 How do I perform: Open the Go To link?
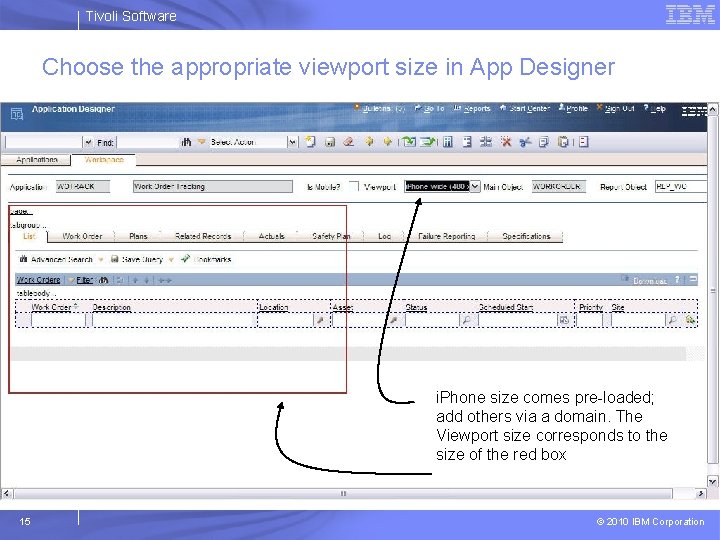click(x=430, y=109)
